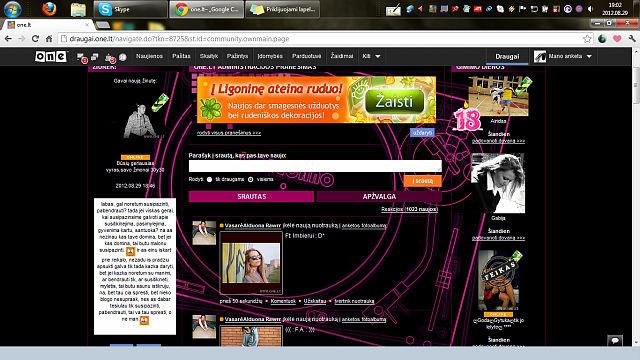Open 'rodyti visus pranešimus' link
Image resolution: width=640 pixels, height=360 pixels.
(x=229, y=133)
